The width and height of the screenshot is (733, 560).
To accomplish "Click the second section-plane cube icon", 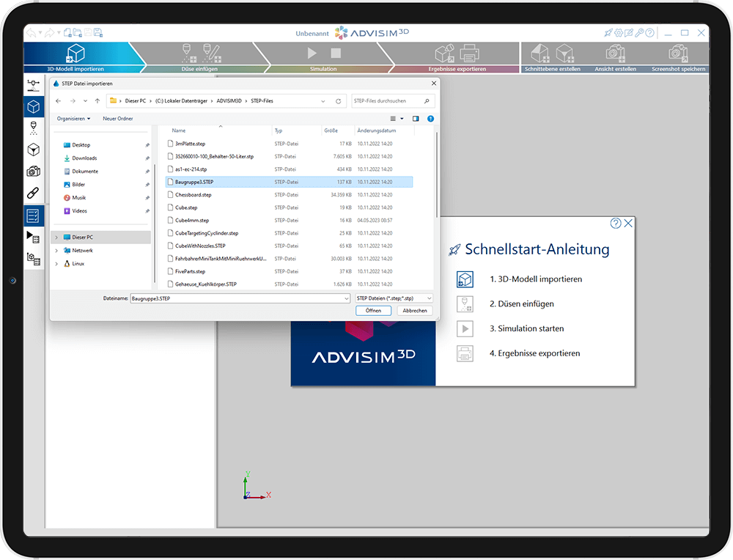I will tap(564, 54).
